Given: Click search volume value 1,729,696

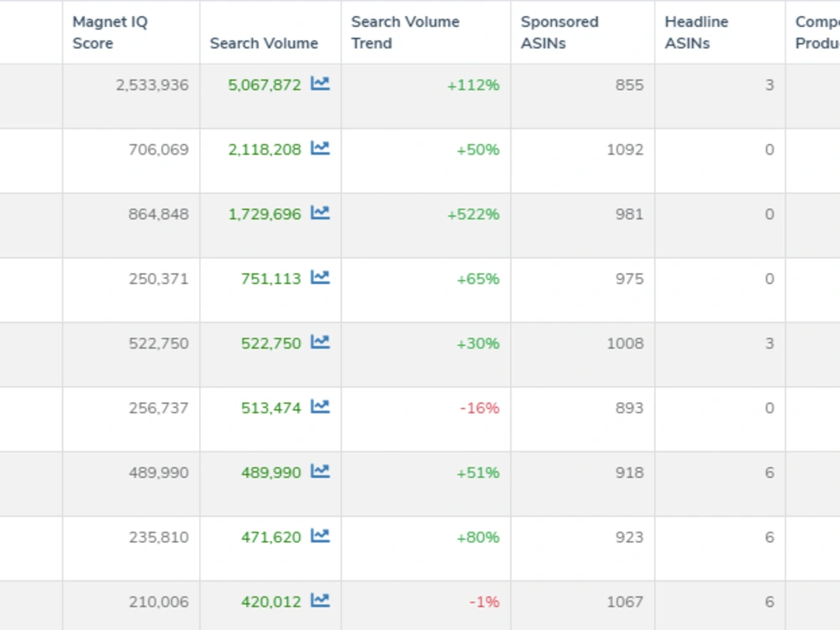Looking at the screenshot, I should point(265,214).
